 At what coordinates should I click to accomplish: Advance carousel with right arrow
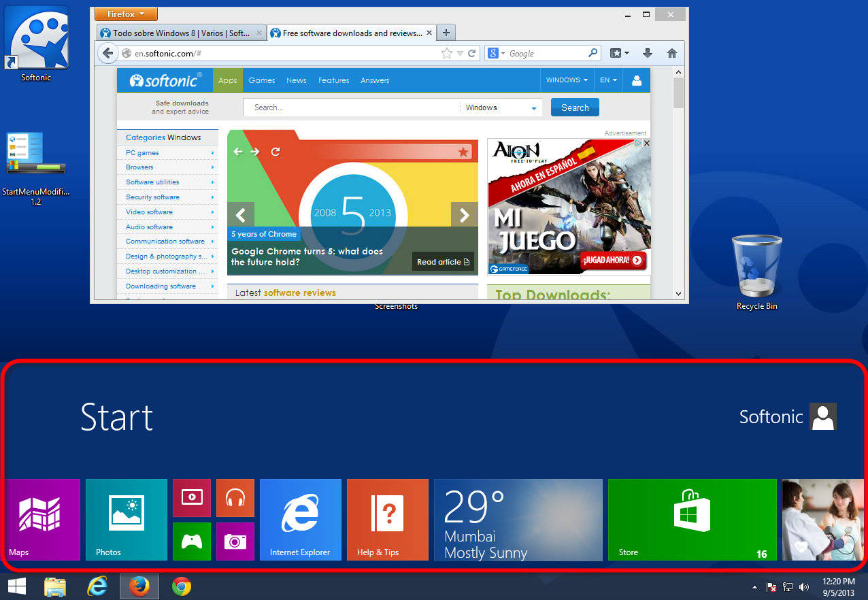(x=464, y=215)
